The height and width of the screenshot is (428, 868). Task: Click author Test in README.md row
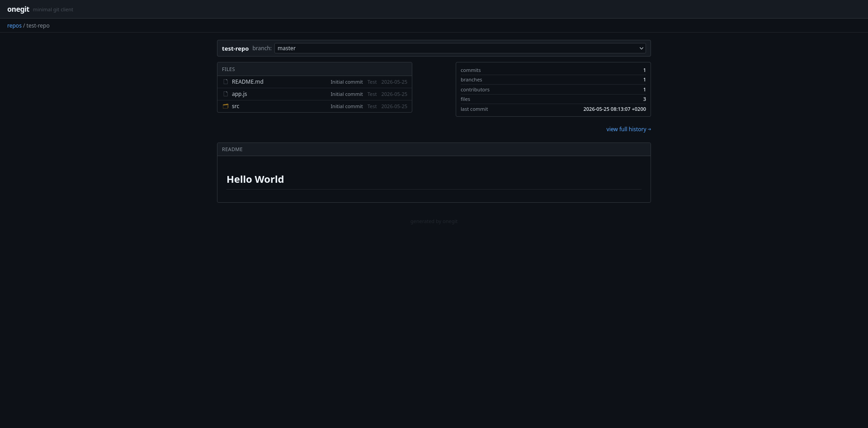372,82
